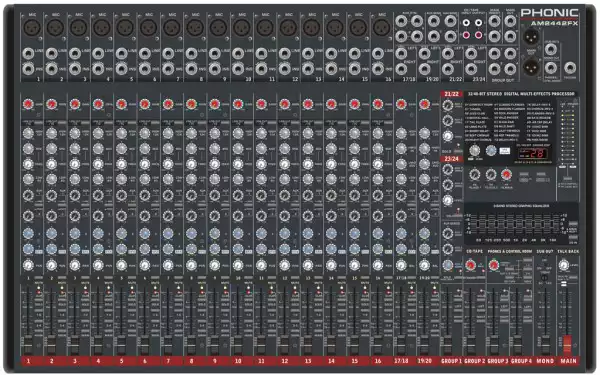
Task: Click the red gain knob on channel 16
Action: [378, 104]
